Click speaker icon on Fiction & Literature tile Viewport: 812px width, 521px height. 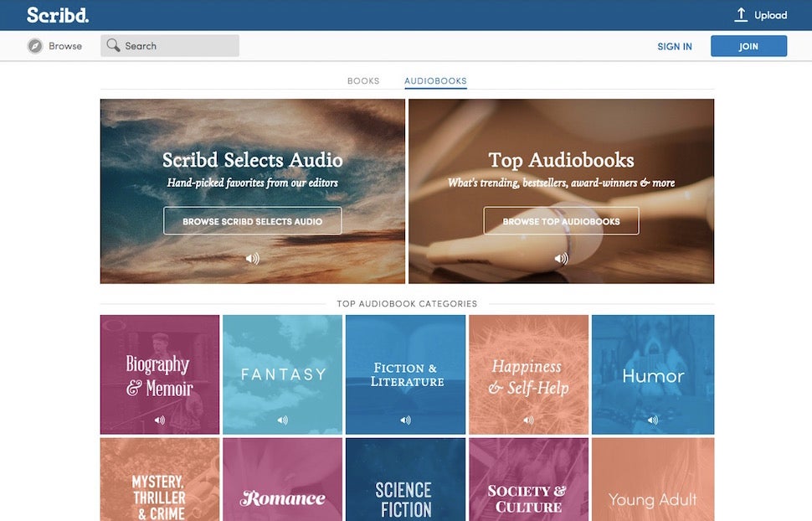(405, 420)
